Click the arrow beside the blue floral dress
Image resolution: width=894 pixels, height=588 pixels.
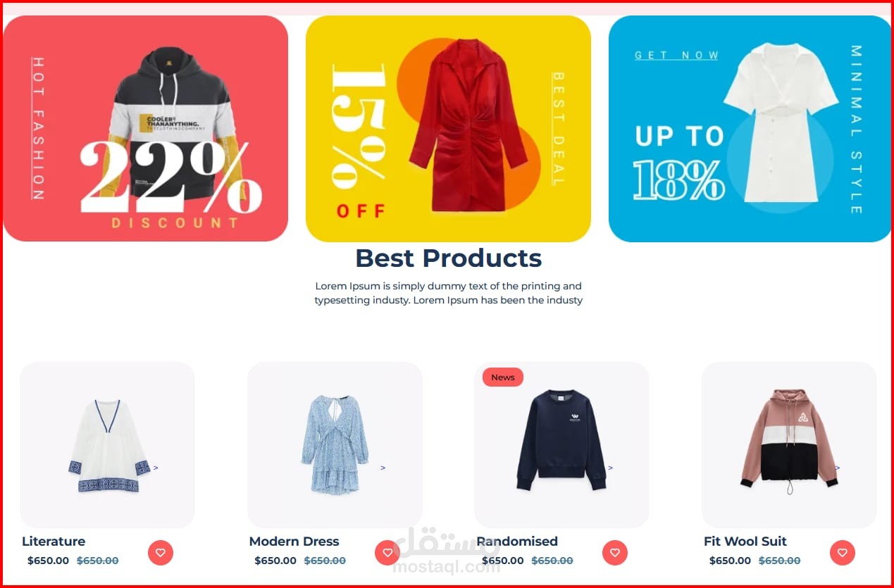tap(383, 468)
